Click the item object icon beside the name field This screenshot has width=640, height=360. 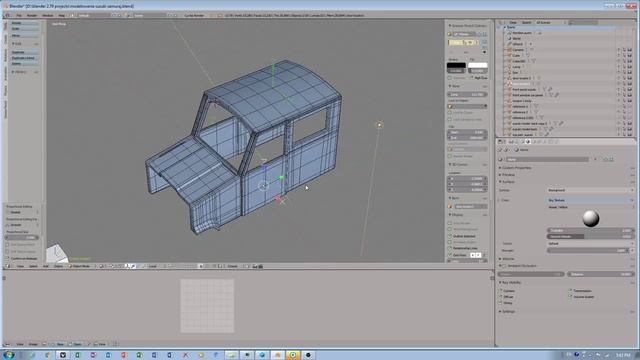(450, 206)
